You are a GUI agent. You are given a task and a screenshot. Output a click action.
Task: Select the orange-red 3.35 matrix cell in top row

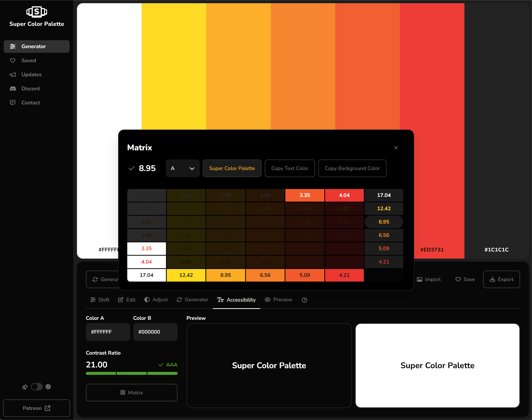click(305, 195)
